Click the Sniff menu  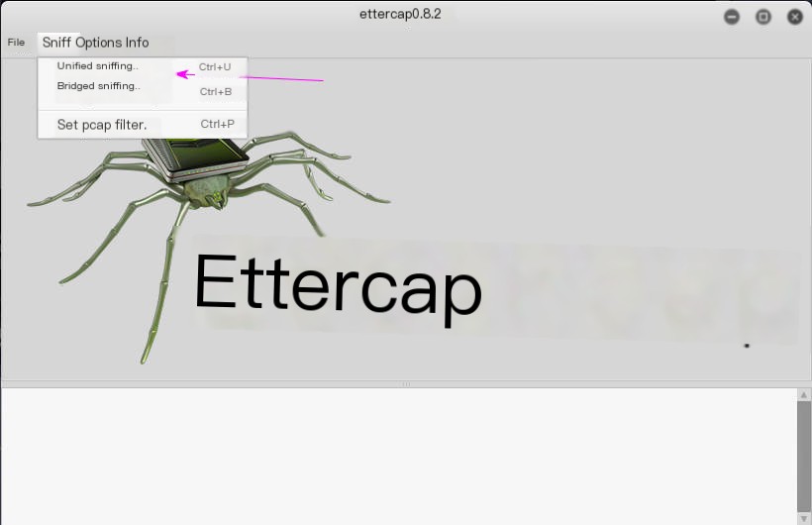[56, 43]
